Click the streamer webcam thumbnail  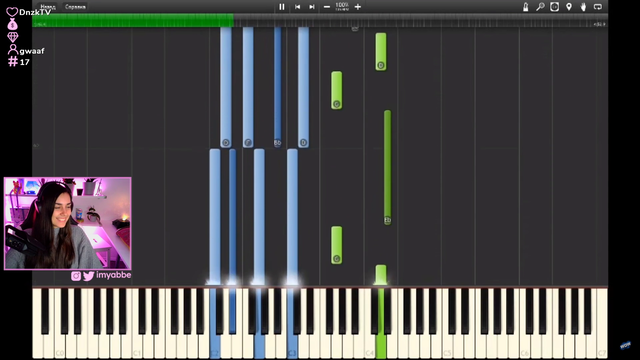[x=68, y=223]
